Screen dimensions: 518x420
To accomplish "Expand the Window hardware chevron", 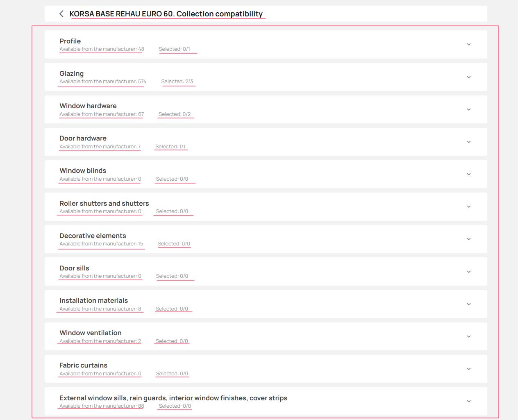I will 469,109.
